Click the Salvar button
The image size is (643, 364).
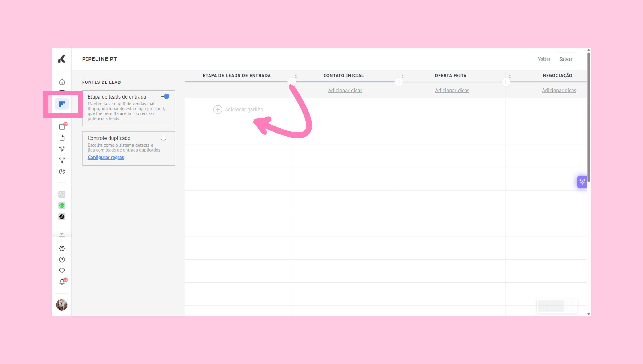point(565,59)
